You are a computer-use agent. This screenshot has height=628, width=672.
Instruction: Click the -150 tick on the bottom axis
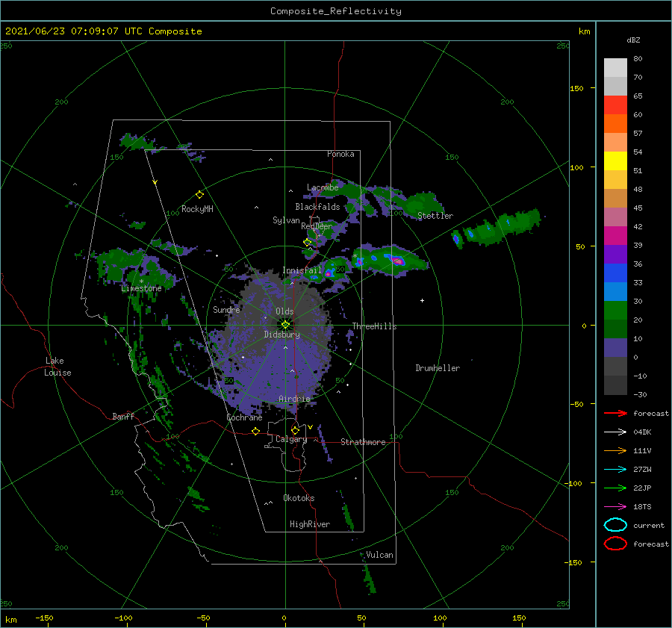click(x=44, y=618)
